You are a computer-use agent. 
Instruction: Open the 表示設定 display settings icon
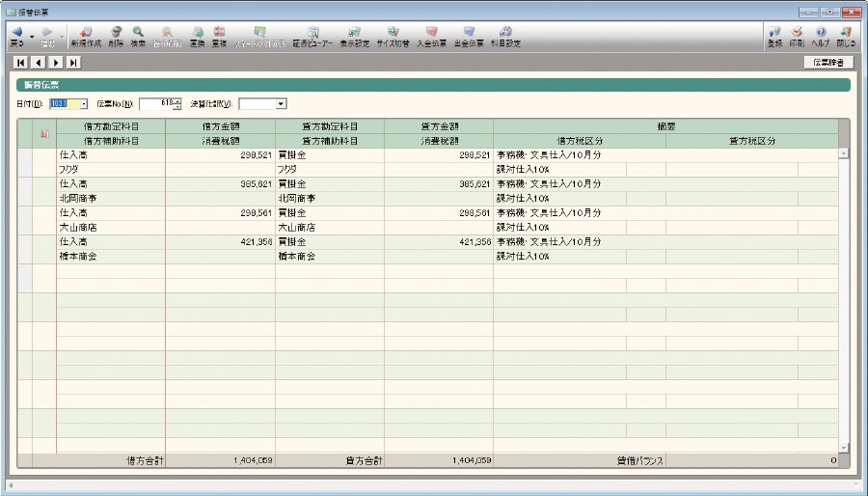point(355,36)
